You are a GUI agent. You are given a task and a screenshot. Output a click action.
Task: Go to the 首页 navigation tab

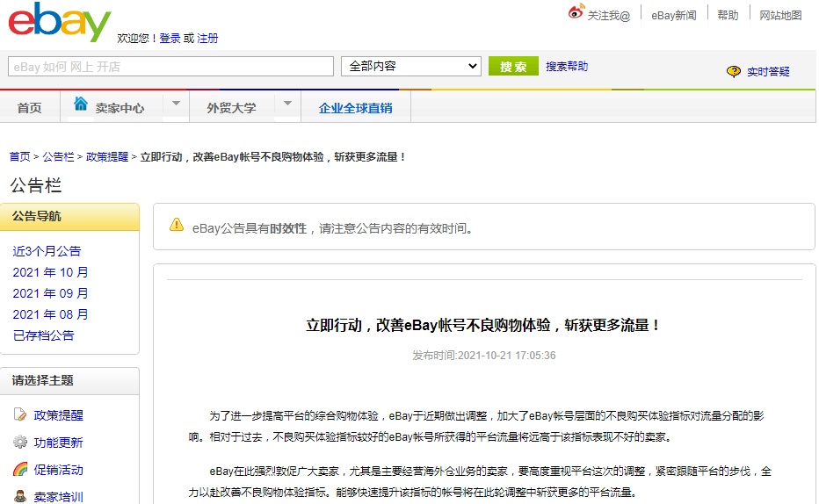click(29, 108)
